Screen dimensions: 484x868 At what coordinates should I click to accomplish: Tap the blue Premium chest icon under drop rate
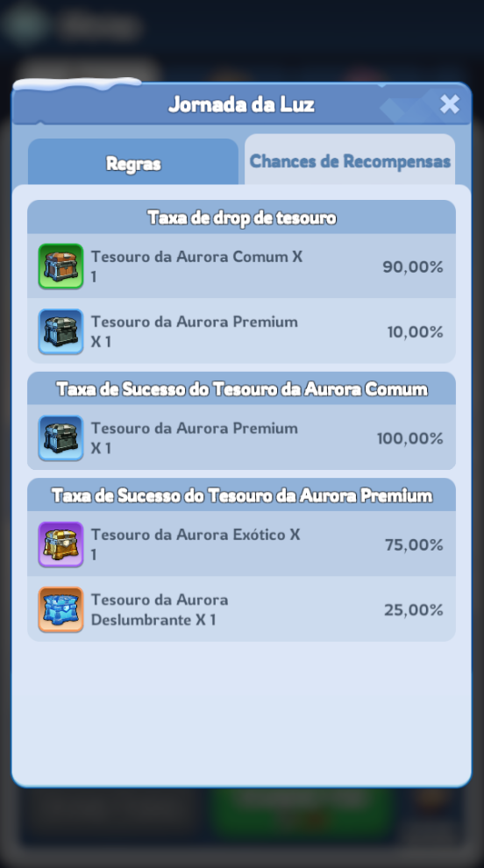pyautogui.click(x=60, y=331)
